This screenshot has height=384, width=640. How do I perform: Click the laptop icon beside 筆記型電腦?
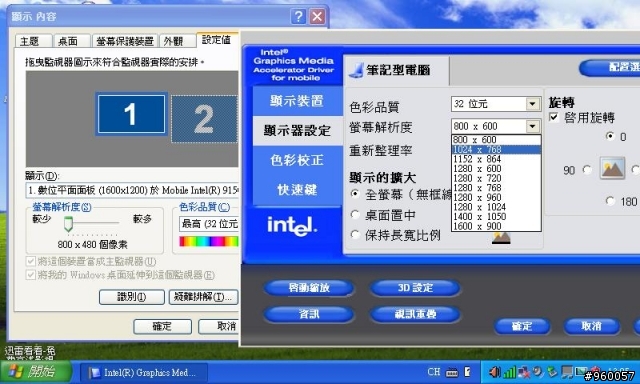[x=356, y=70]
